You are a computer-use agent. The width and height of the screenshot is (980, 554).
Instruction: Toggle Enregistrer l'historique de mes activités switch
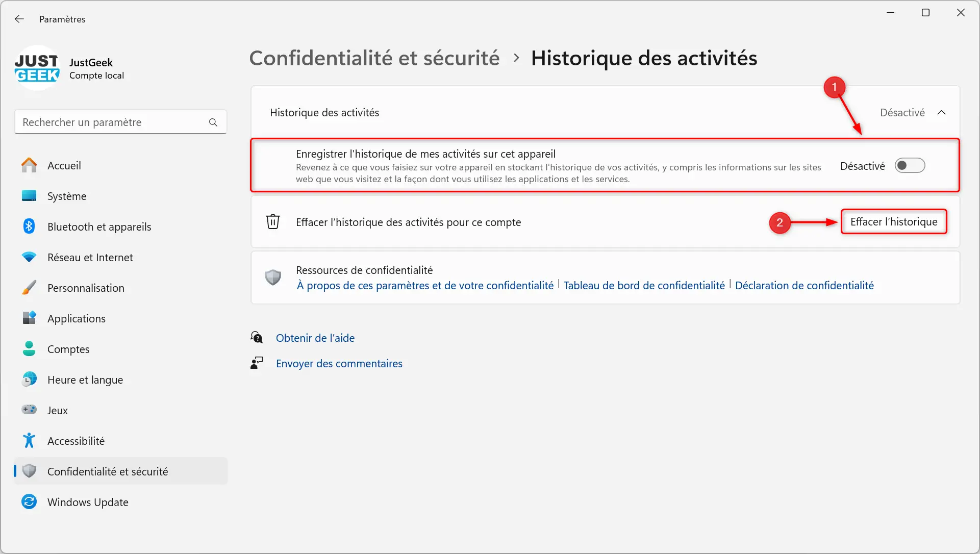pyautogui.click(x=910, y=166)
